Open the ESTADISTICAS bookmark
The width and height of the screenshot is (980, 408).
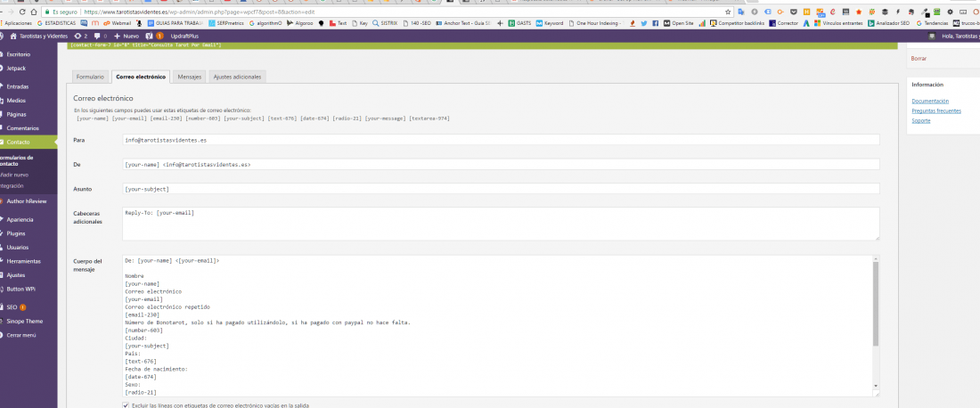click(55, 23)
